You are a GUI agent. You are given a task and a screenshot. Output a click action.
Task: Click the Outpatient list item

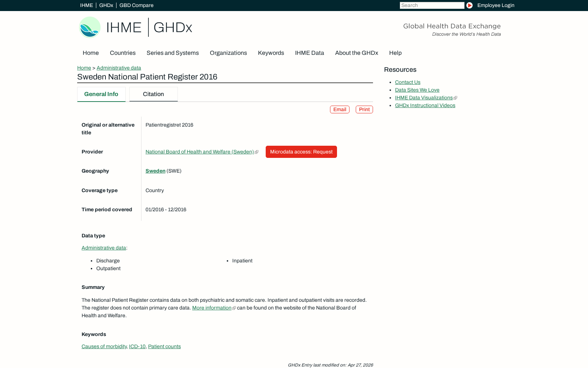pyautogui.click(x=108, y=268)
